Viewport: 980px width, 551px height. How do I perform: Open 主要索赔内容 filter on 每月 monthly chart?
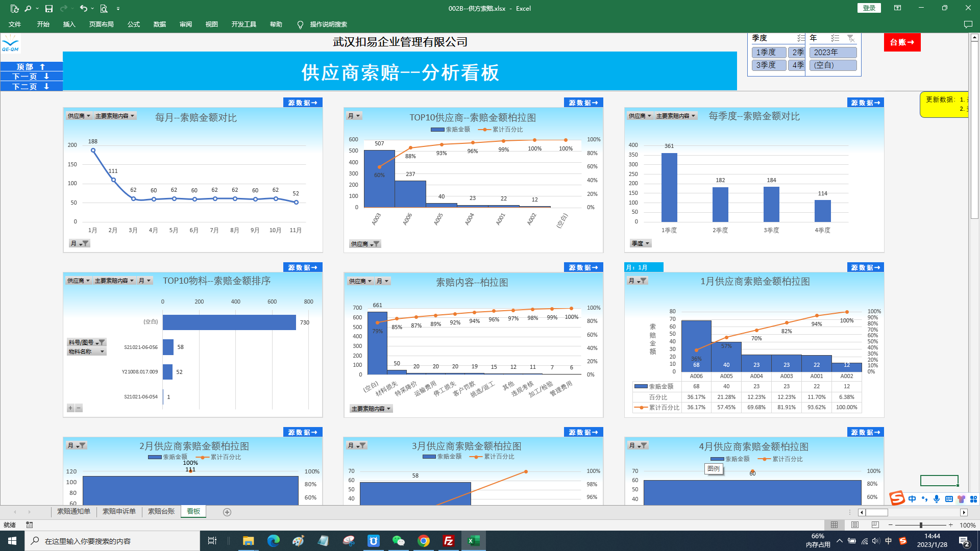(x=115, y=116)
